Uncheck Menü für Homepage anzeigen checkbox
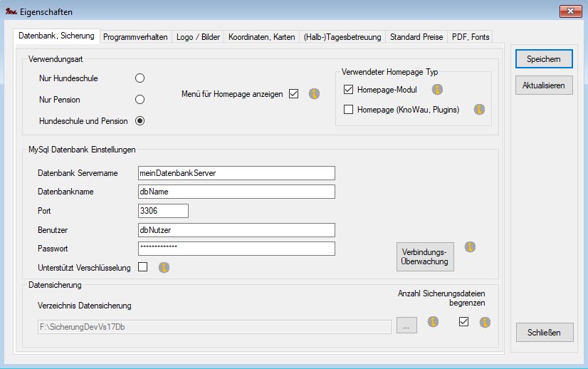The height and width of the screenshot is (369, 588). click(294, 94)
